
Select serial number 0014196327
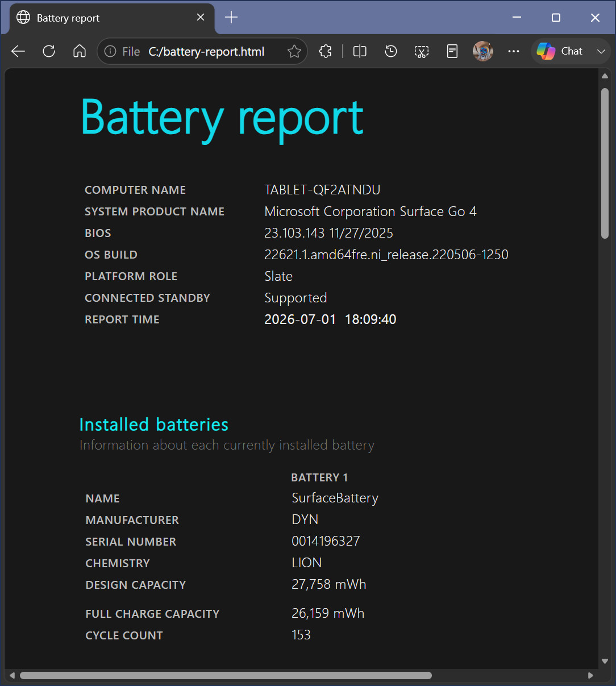tap(326, 541)
